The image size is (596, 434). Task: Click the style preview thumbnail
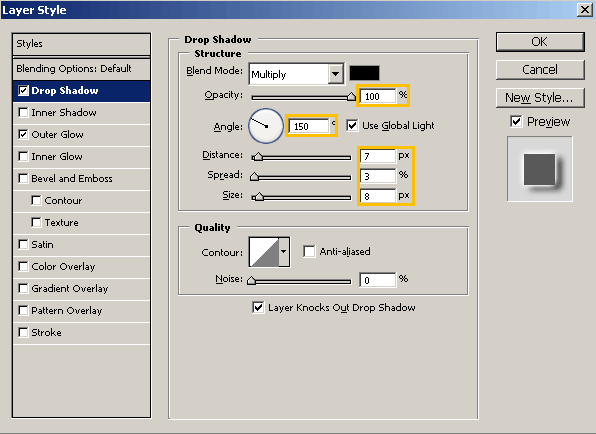pyautogui.click(x=539, y=169)
